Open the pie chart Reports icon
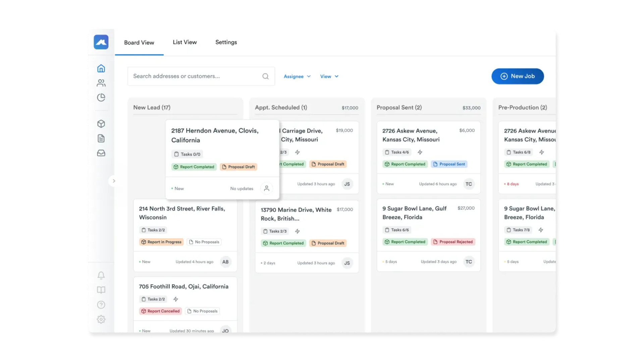Image resolution: width=644 pixels, height=362 pixels. 101,98
